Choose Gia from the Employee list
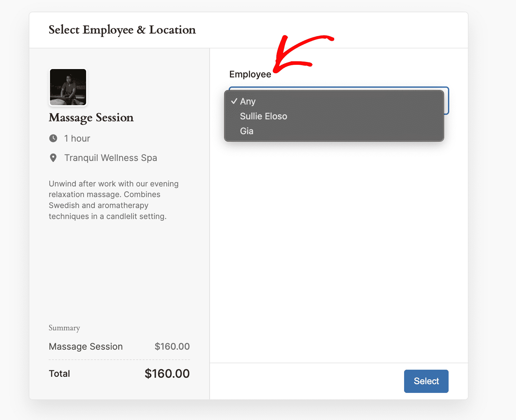 click(x=246, y=131)
